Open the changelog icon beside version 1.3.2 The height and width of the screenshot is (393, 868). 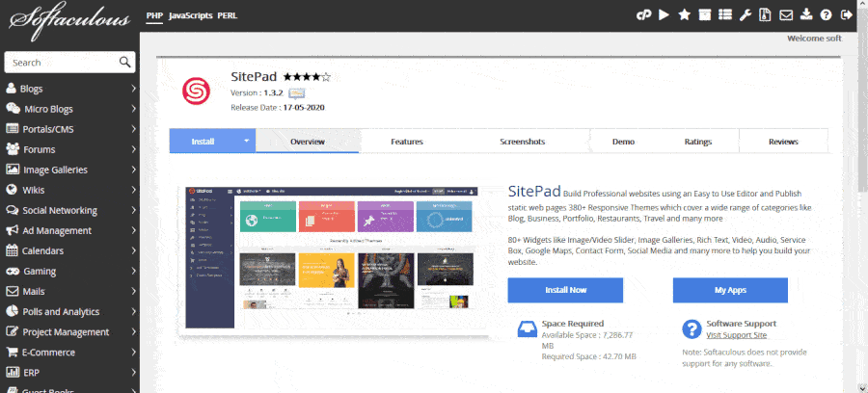click(297, 92)
